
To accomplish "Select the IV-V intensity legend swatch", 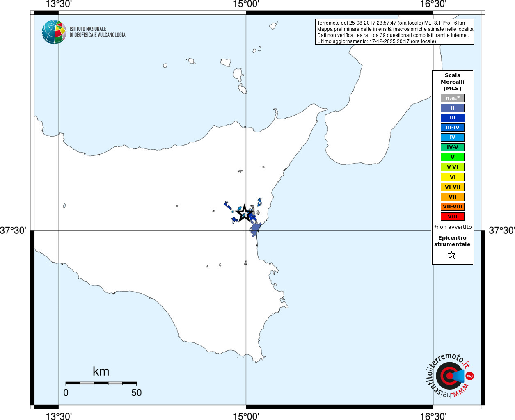I will (x=453, y=147).
